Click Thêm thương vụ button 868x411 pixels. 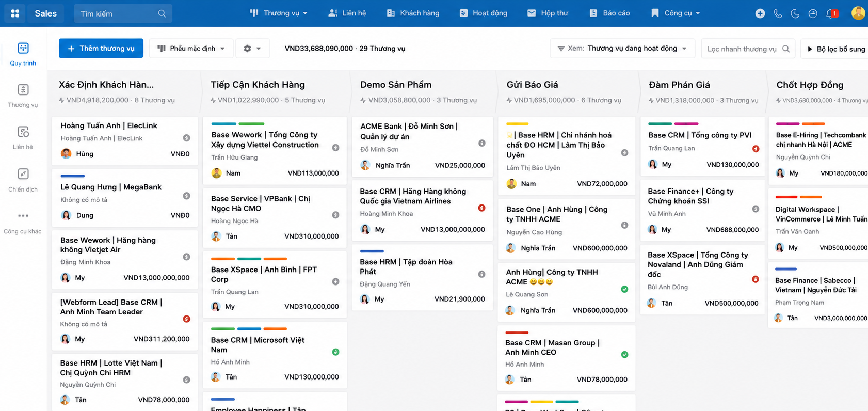tap(101, 49)
